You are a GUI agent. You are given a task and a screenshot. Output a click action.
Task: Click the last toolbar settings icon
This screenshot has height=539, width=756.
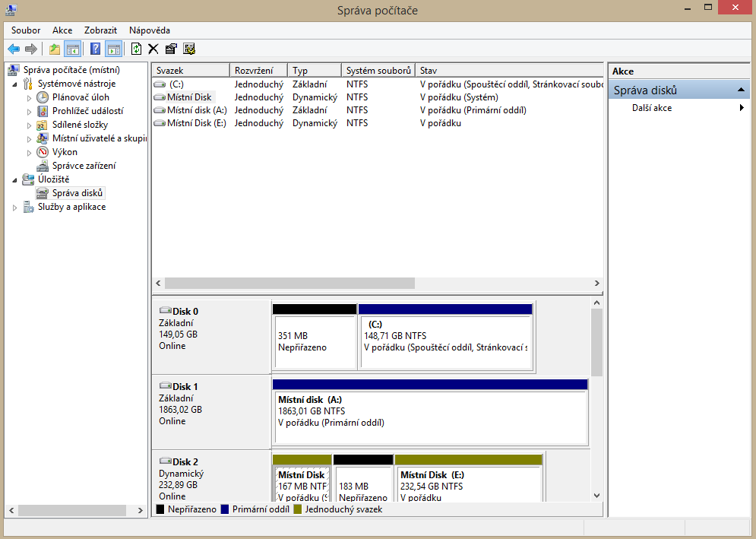(x=189, y=49)
